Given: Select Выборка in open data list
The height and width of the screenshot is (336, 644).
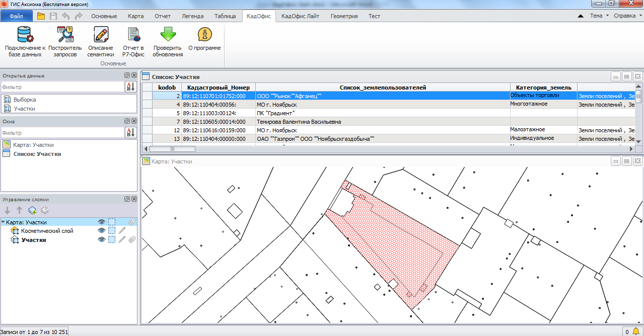Looking at the screenshot, I should pyautogui.click(x=25, y=100).
